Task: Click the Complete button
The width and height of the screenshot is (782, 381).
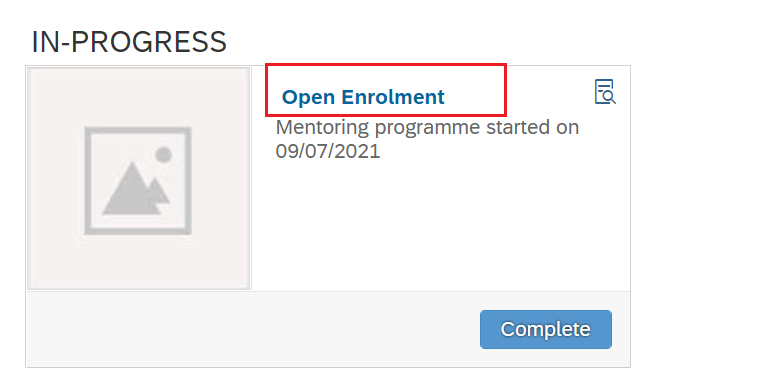Action: [546, 329]
